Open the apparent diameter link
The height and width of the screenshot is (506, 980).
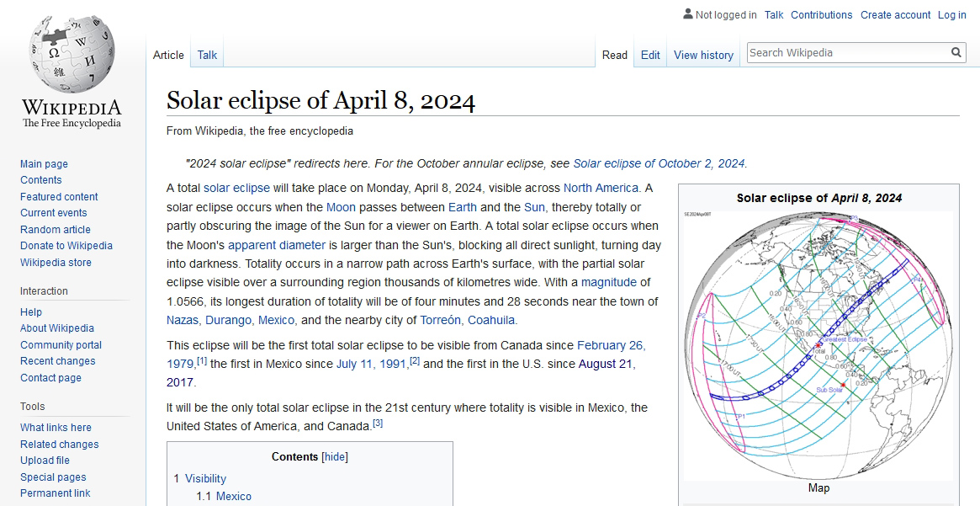click(276, 245)
